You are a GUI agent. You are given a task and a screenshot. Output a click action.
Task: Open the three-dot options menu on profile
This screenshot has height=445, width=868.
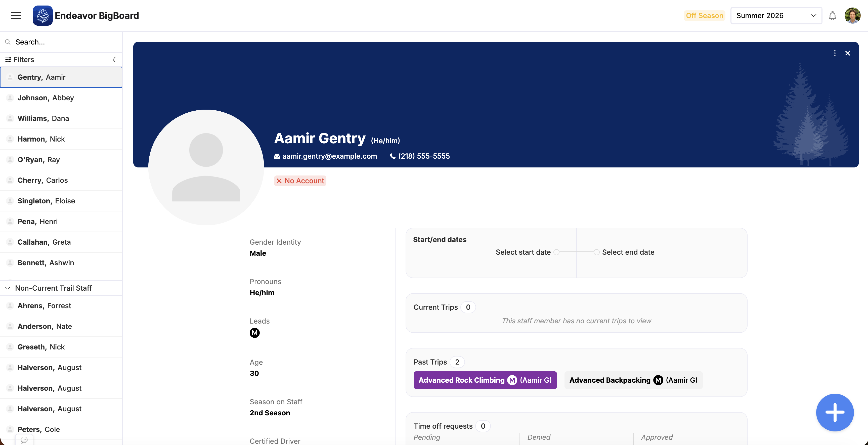tap(835, 53)
